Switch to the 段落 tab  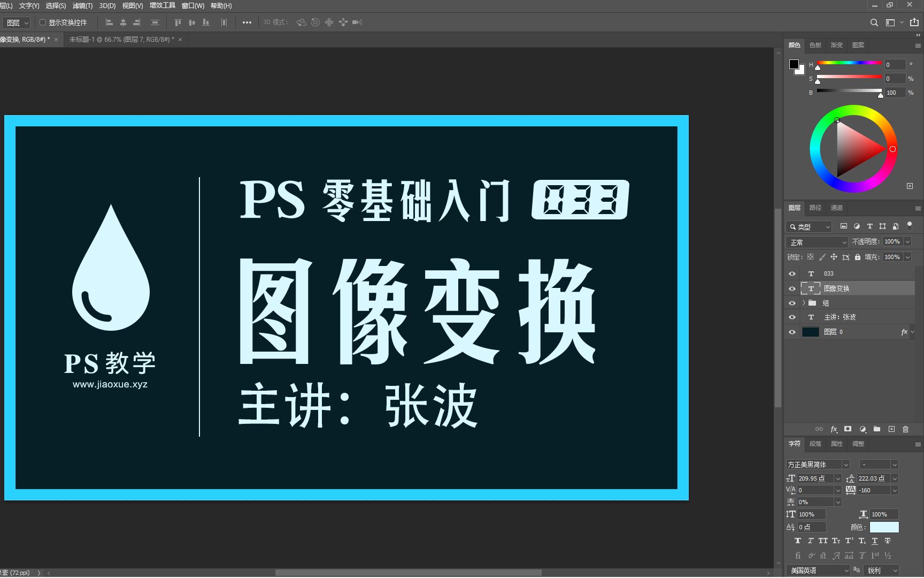[x=815, y=444]
